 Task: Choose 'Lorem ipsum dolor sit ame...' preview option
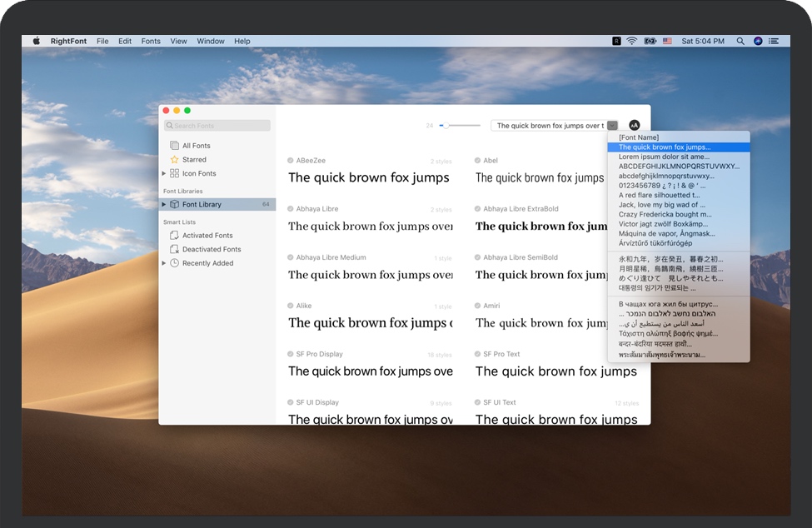(664, 157)
